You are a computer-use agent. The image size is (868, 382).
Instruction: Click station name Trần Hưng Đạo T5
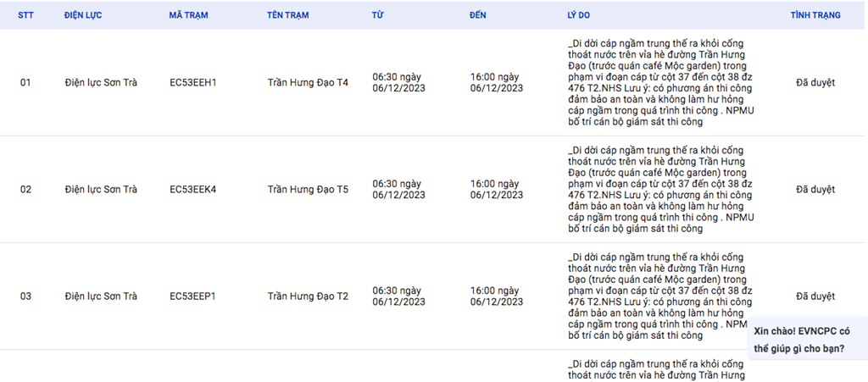pos(308,190)
